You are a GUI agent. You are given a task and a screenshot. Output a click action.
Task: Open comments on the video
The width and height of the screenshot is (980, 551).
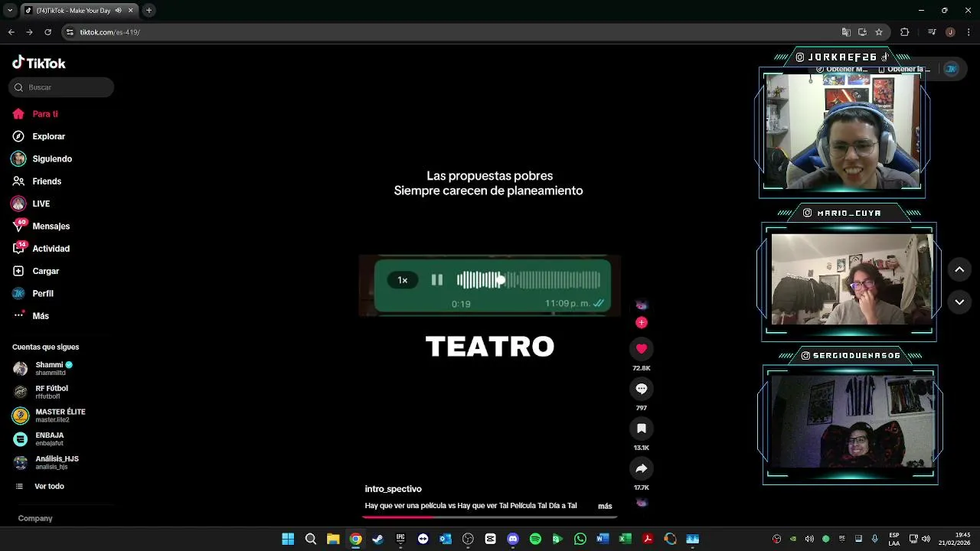click(642, 389)
